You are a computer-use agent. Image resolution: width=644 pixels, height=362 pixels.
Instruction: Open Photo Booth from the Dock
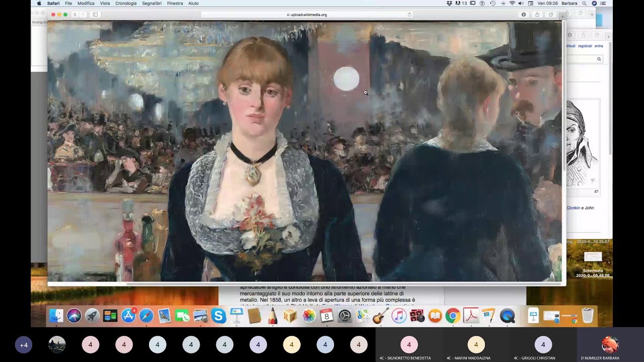tap(417, 316)
